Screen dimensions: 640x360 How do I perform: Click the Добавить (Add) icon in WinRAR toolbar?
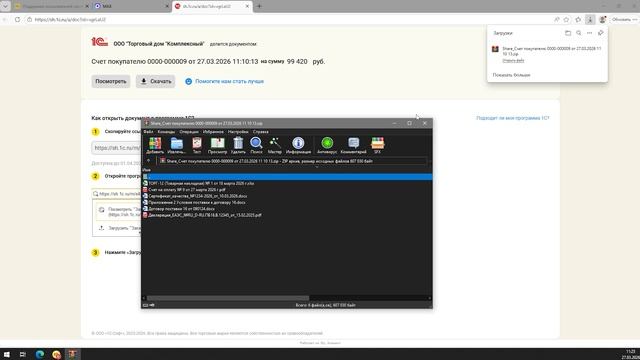click(x=155, y=145)
